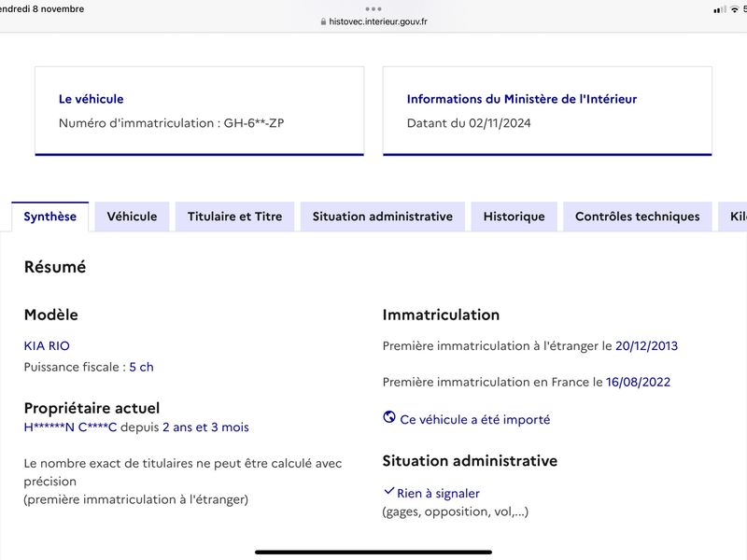Click the 'Situation administrative' section heading
Screen dimensions: 747x560
point(470,461)
